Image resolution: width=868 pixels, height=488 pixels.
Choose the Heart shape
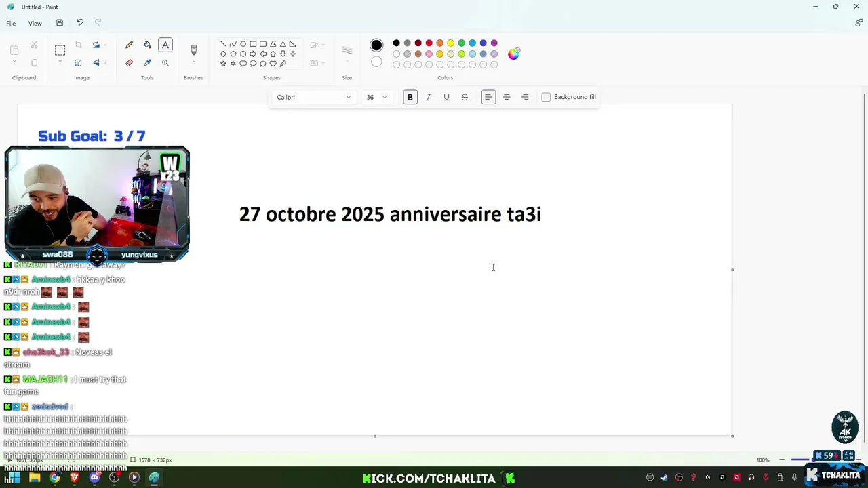(273, 64)
